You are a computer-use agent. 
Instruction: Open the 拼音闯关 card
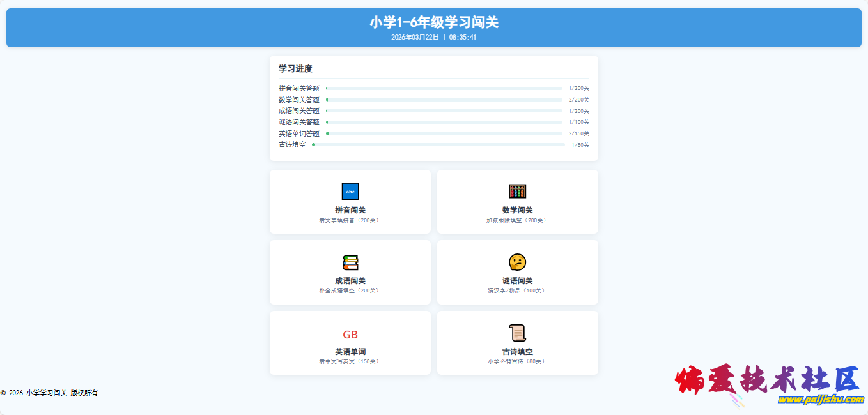point(350,202)
